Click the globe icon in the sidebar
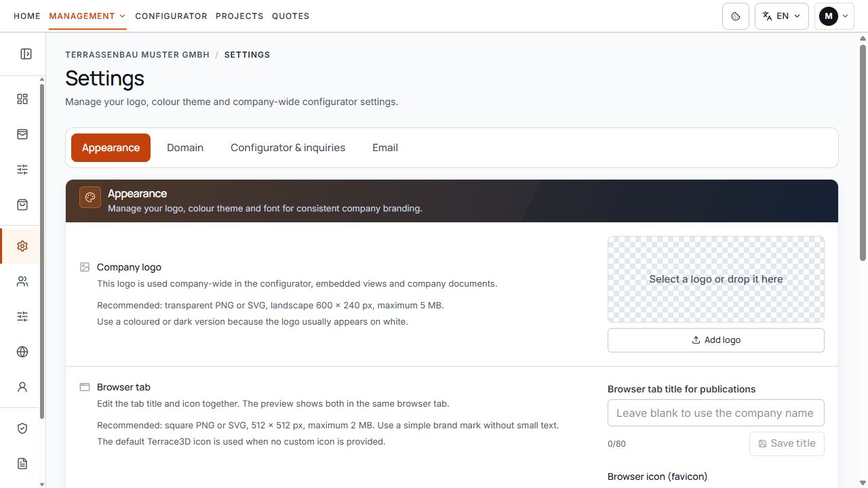Viewport: 868px width, 488px height. (22, 352)
